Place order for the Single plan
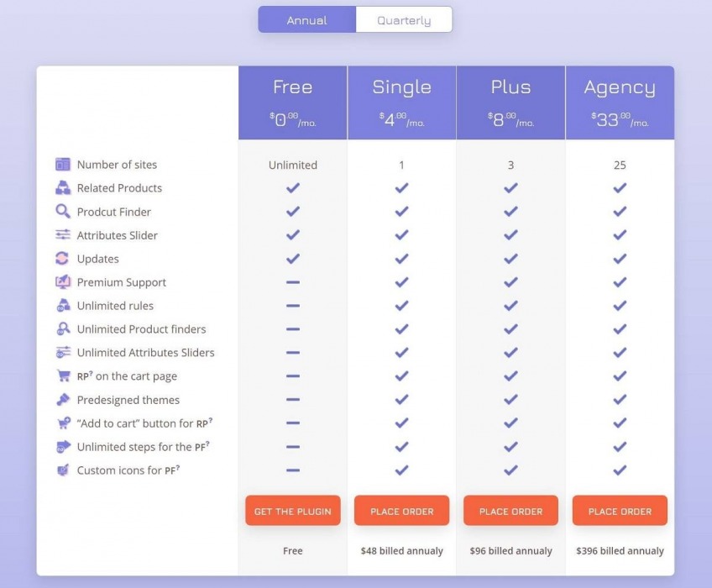712x588 pixels. point(401,511)
